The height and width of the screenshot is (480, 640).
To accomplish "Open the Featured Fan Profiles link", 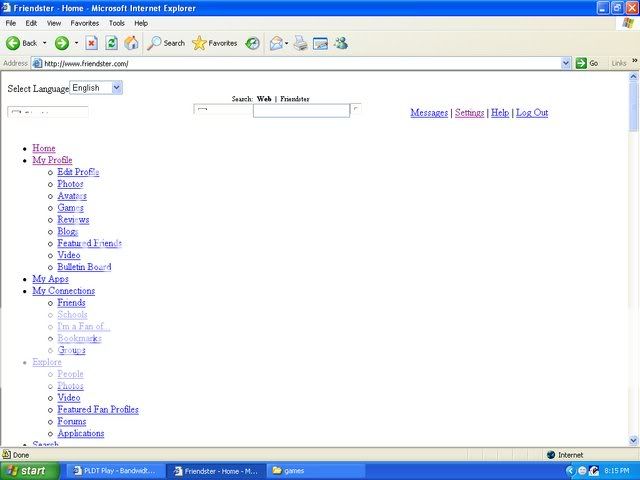I will click(98, 409).
